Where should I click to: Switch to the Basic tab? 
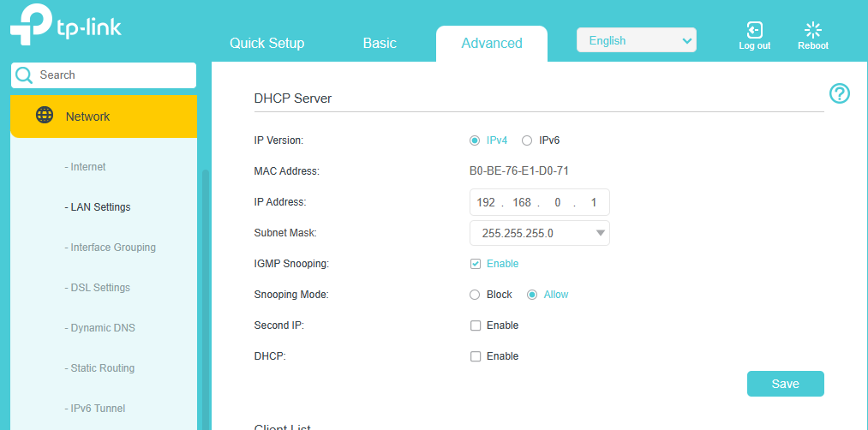coord(380,43)
